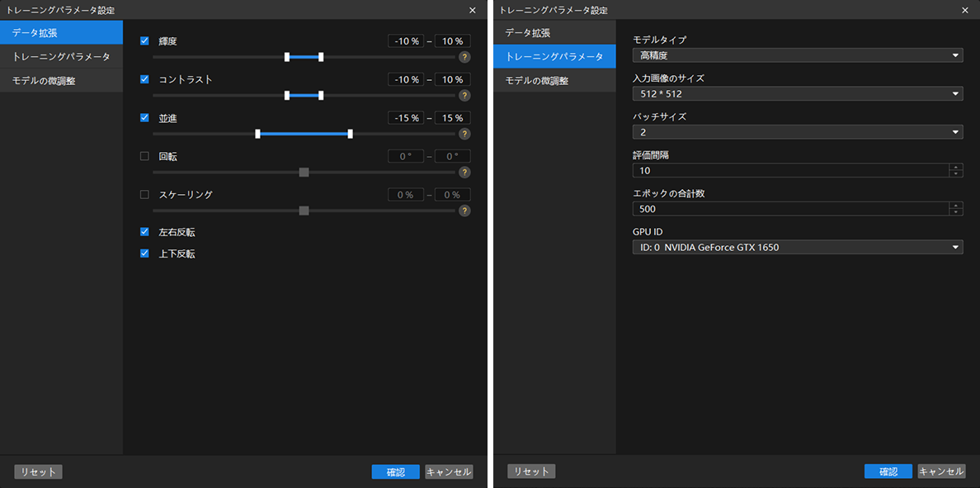980x488 pixels.
Task: Click the 輝度 slider right handle
Action: click(x=321, y=57)
